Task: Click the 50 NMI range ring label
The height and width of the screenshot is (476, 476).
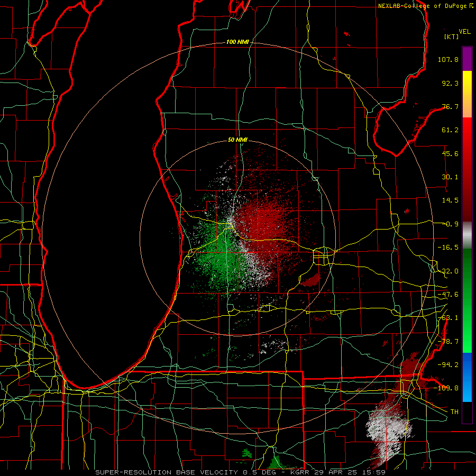Action: pyautogui.click(x=237, y=140)
